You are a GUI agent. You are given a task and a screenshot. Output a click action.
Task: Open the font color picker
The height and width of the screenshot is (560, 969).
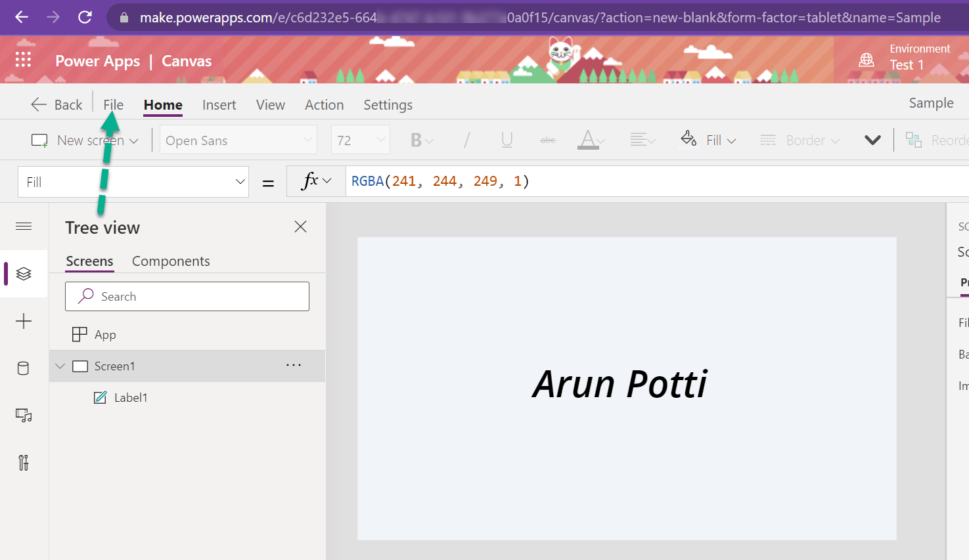pyautogui.click(x=591, y=140)
